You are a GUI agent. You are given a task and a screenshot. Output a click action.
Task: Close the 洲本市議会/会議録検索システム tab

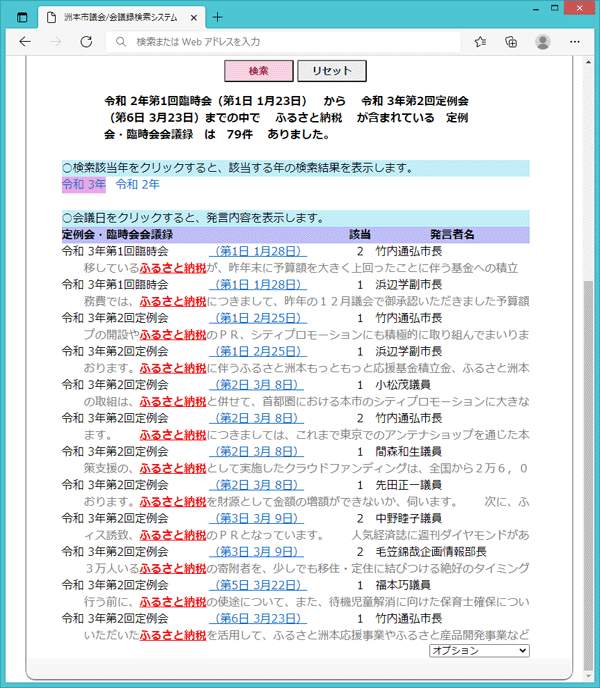point(194,18)
